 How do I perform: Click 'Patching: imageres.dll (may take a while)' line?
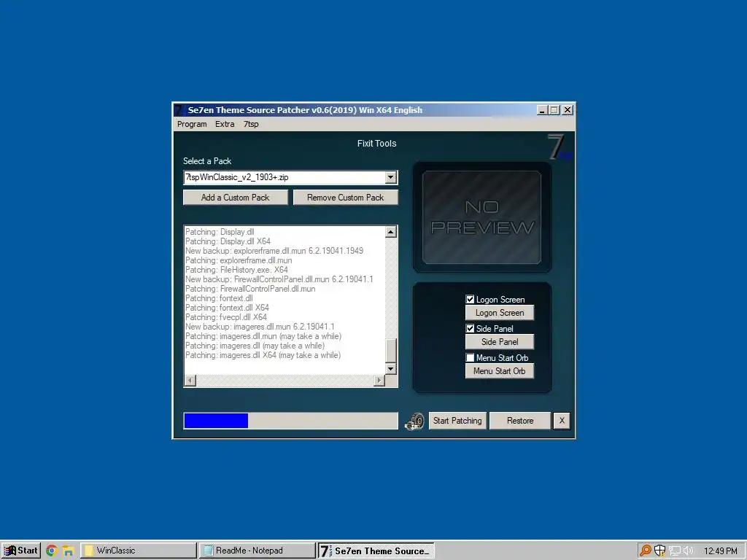255,346
